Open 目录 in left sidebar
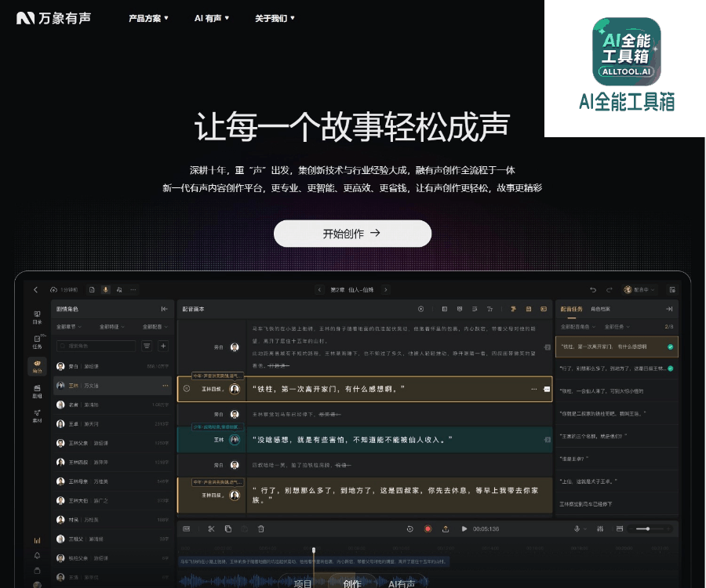 (x=38, y=318)
